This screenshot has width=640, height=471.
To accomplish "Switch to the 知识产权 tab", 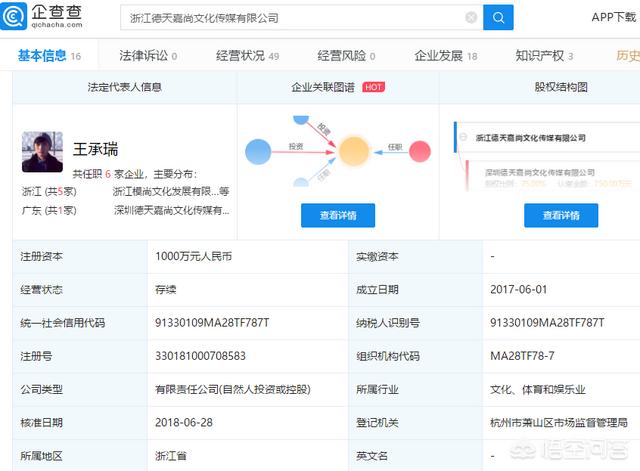I will tap(544, 56).
